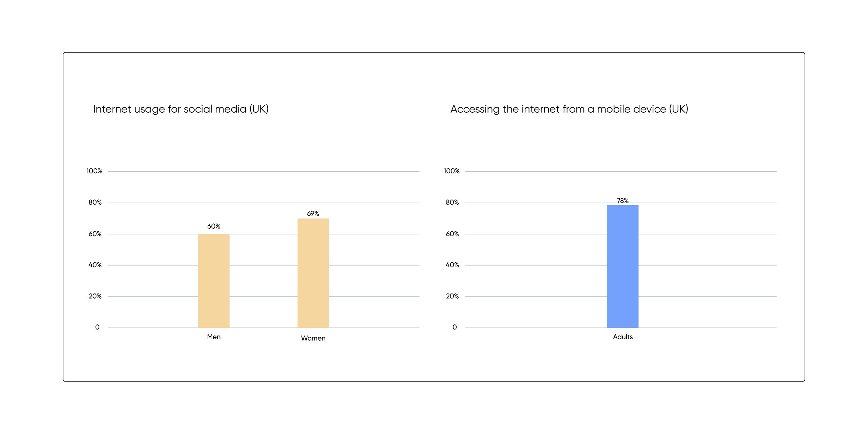Click the "Accessing the internet from a mobile device" title
The image size is (868, 434).
569,109
